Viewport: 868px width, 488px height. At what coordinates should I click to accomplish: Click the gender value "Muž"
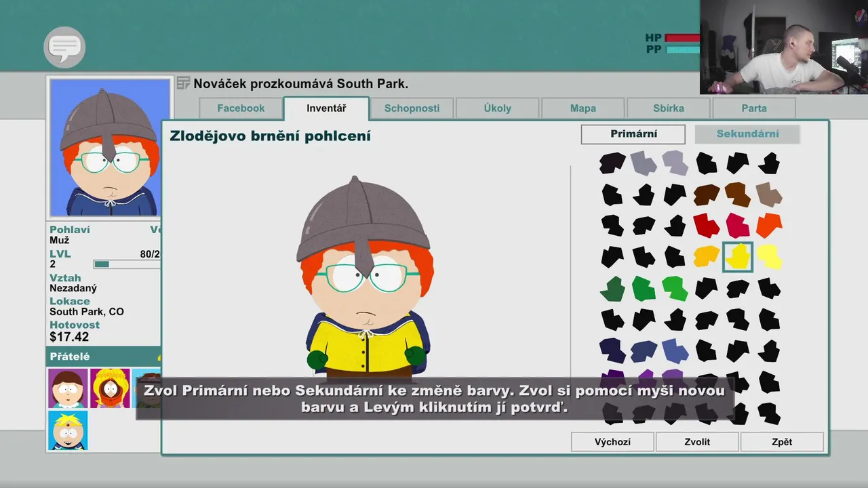pos(60,241)
